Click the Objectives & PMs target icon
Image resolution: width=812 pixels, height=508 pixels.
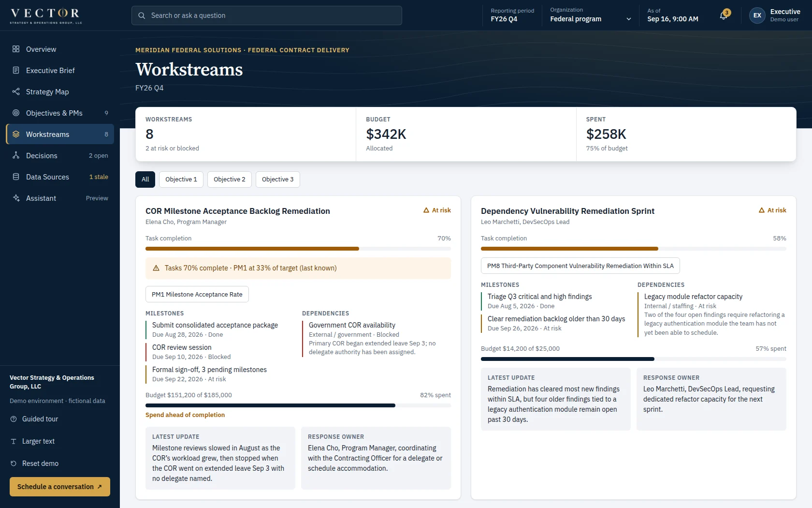click(16, 113)
